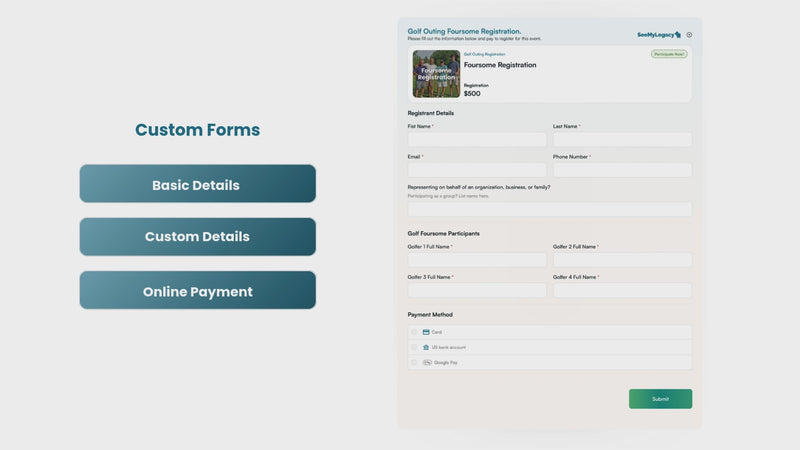Submit the registration form
The height and width of the screenshot is (450, 800).
pyautogui.click(x=660, y=399)
